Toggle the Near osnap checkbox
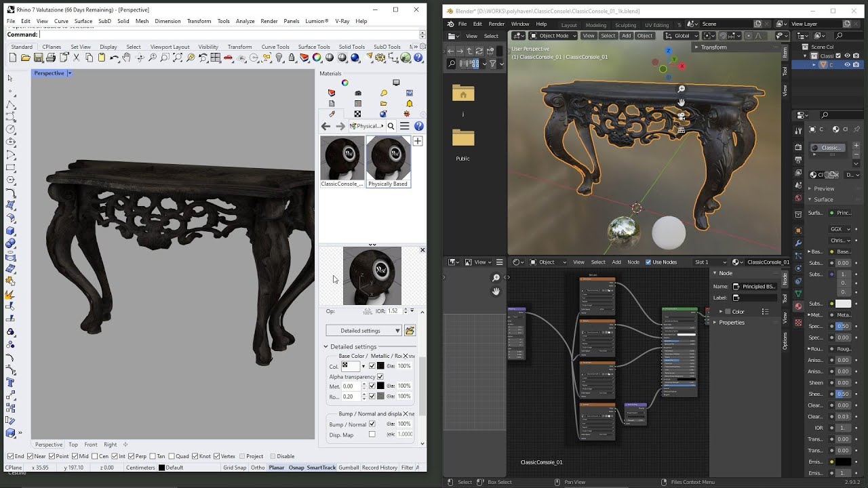This screenshot has width=868, height=488. pos(31,456)
